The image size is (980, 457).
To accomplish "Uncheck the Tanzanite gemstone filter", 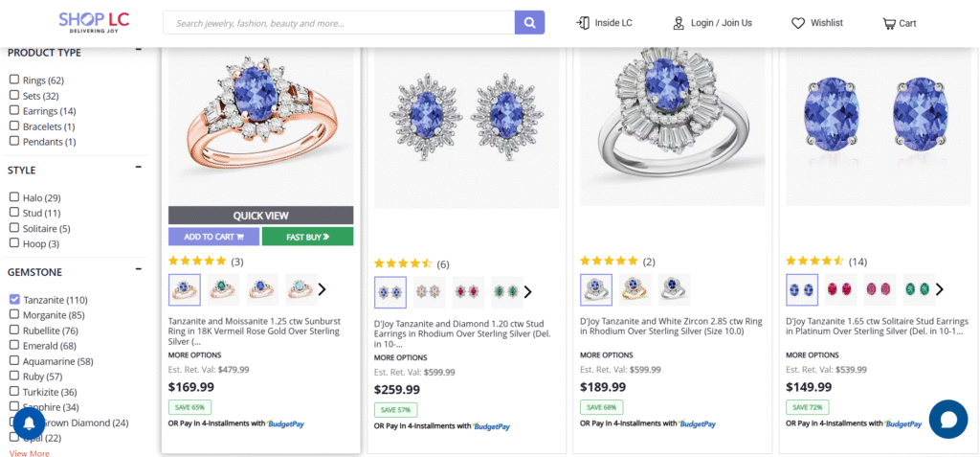I will (x=14, y=300).
